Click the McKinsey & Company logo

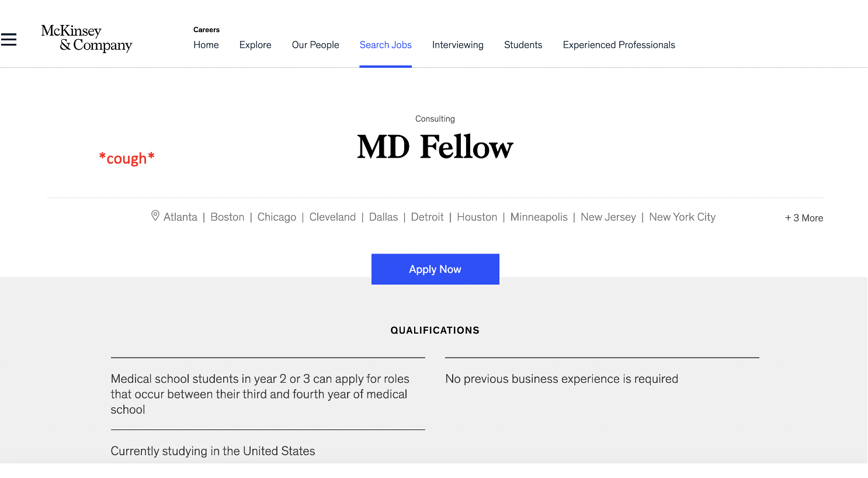pos(86,39)
